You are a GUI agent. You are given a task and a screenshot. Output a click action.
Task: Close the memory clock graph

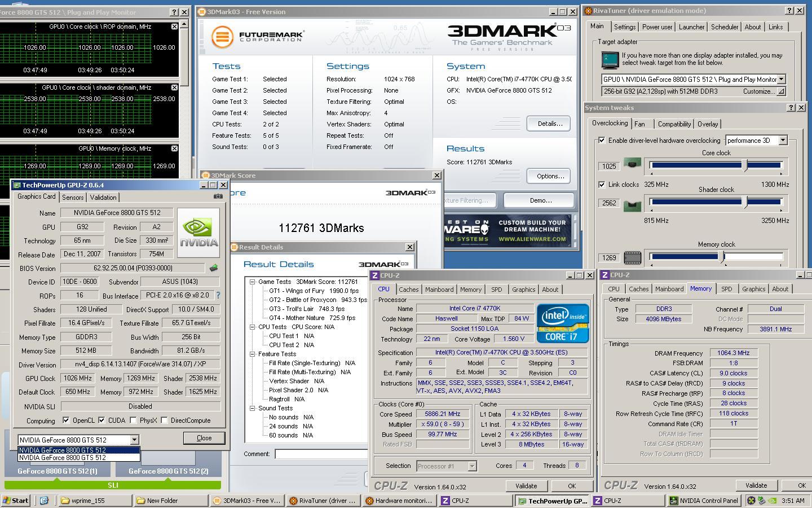coord(174,148)
